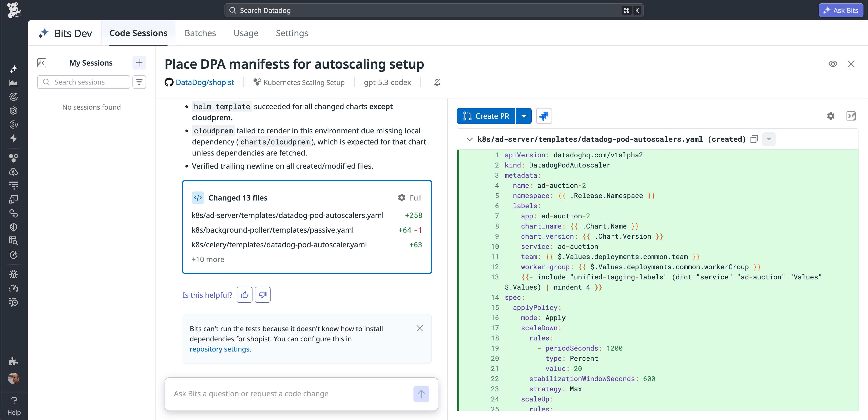Click the Changed 13 files header
Viewport: 868px width, 420px height.
238,198
